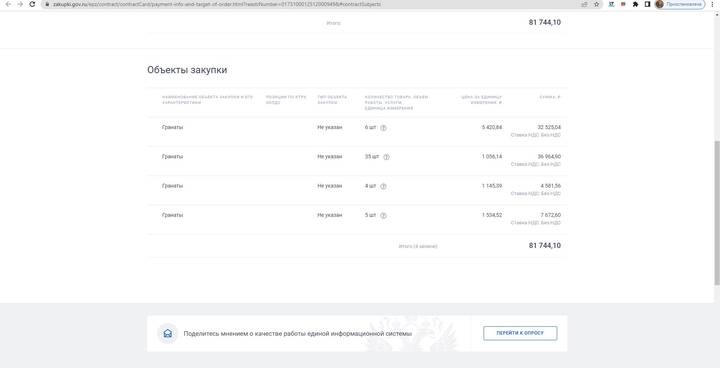The height and width of the screenshot is (368, 720).
Task: Open the Chrome three-dot menu
Action: click(713, 4)
